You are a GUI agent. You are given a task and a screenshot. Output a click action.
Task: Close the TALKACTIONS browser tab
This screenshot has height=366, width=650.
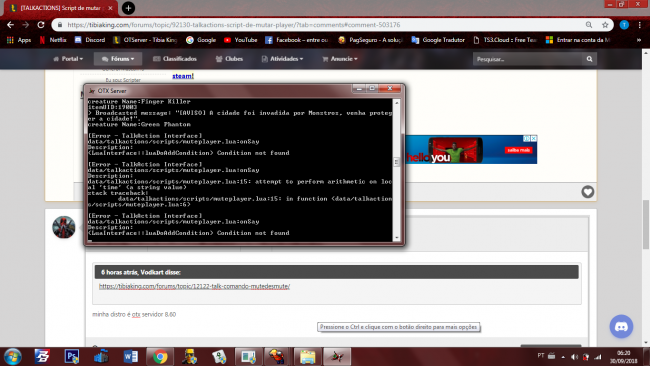click(x=110, y=8)
